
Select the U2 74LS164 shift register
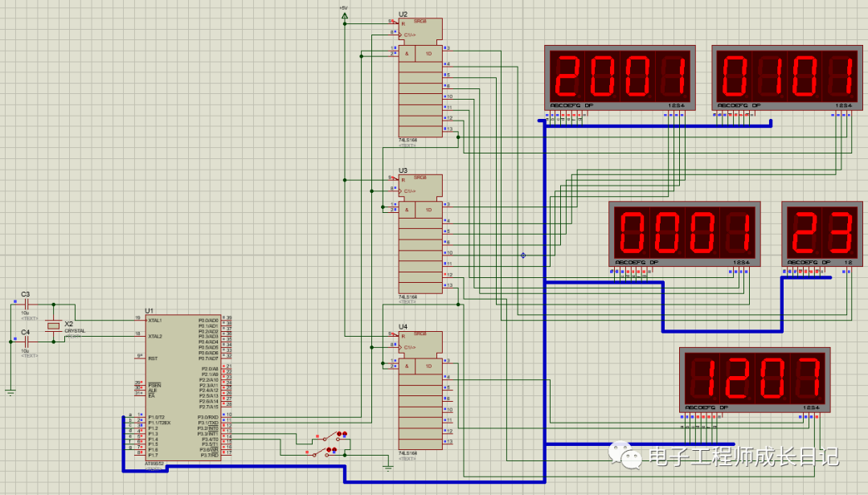point(420,77)
